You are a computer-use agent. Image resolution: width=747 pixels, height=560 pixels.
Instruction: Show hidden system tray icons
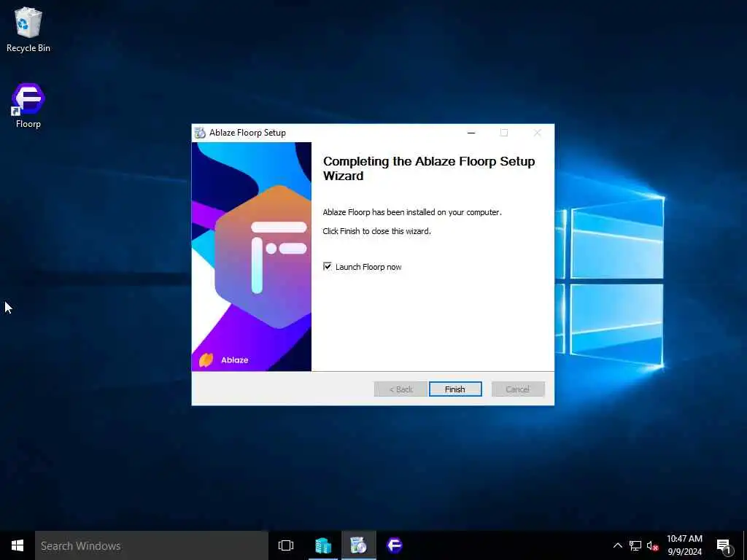pyautogui.click(x=617, y=545)
